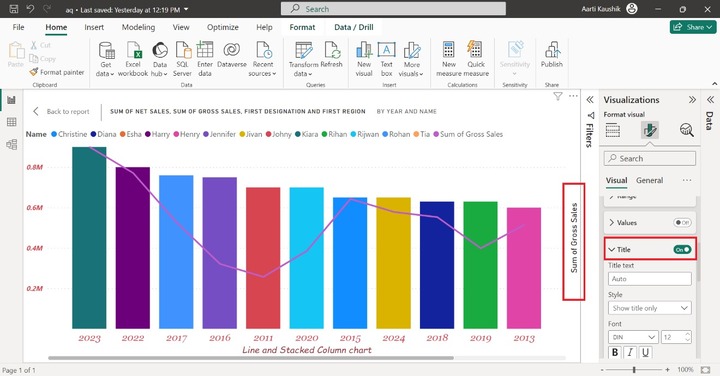This screenshot has width=720, height=376.
Task: Toggle Underline for title font
Action: coord(645,352)
